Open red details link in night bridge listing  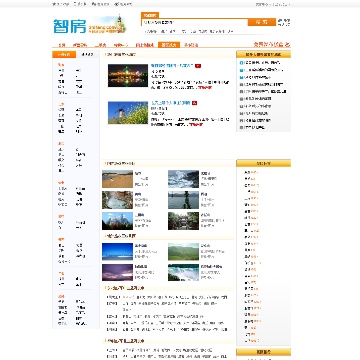[205, 88]
